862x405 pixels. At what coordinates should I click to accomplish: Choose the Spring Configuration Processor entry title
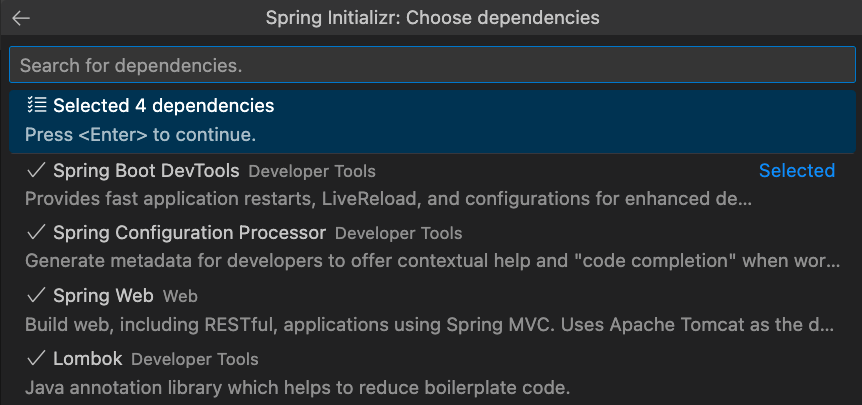coord(189,233)
